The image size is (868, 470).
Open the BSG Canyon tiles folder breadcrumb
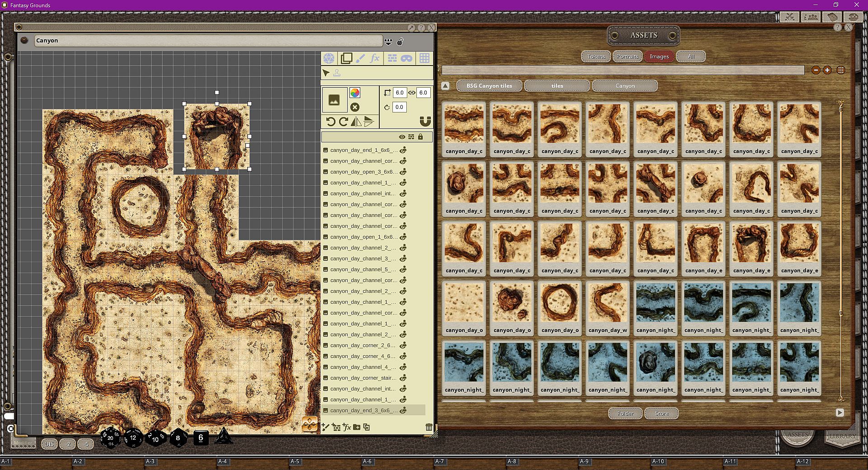click(x=489, y=86)
